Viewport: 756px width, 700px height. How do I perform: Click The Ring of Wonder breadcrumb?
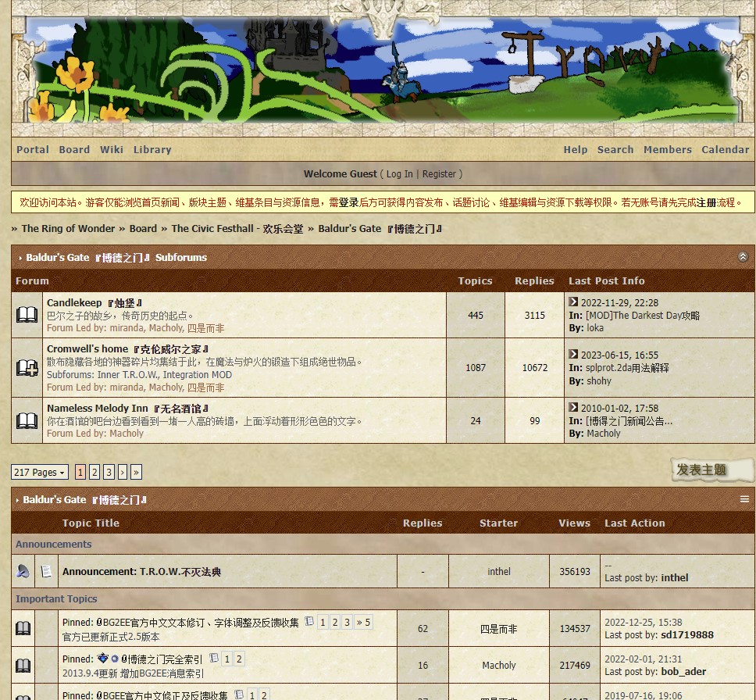pos(68,229)
